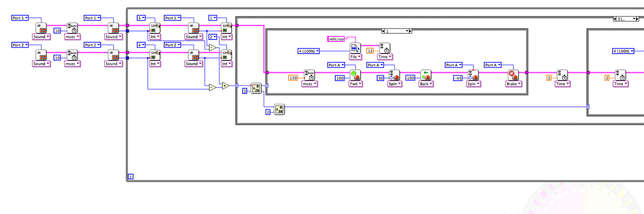
Task: Select the green Motor Forward node icon
Action: click(x=355, y=75)
